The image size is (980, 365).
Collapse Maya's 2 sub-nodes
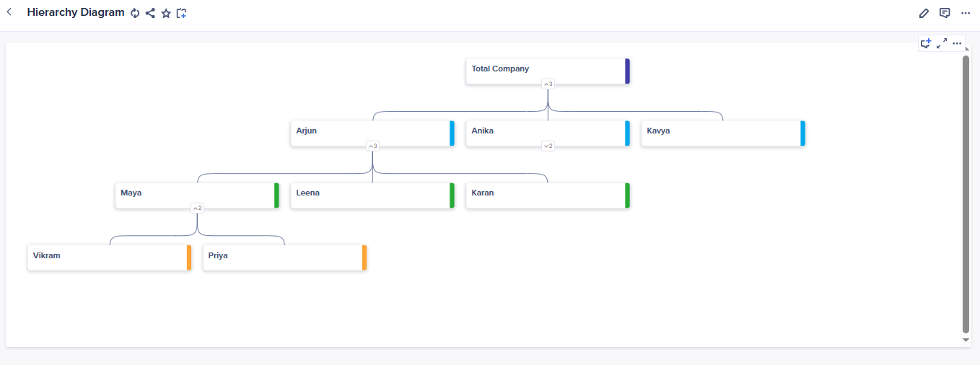(197, 208)
